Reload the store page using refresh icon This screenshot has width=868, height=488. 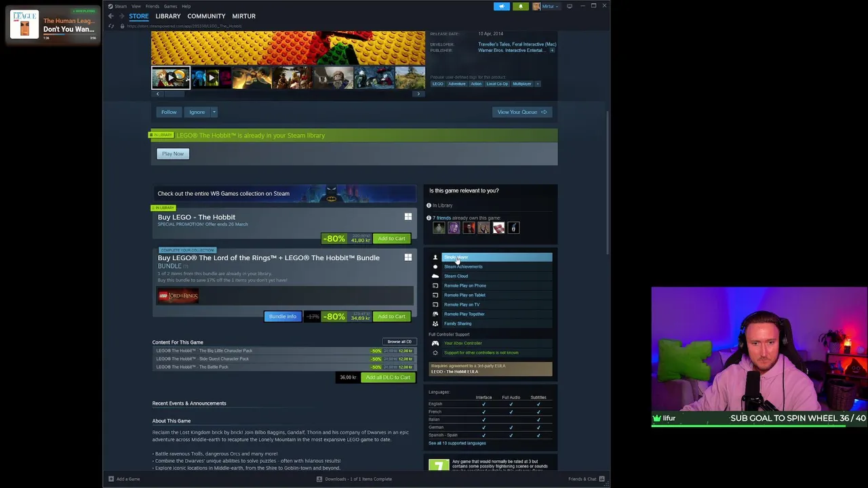point(111,26)
